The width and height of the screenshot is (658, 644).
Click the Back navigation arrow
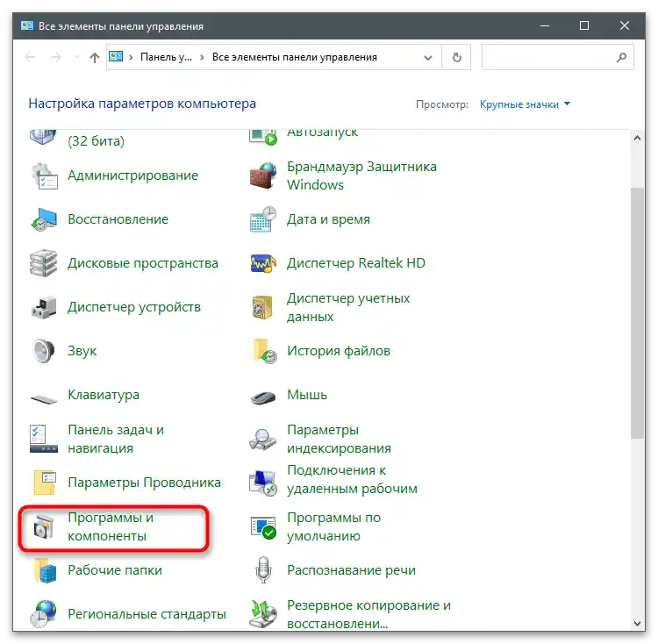tap(30, 57)
